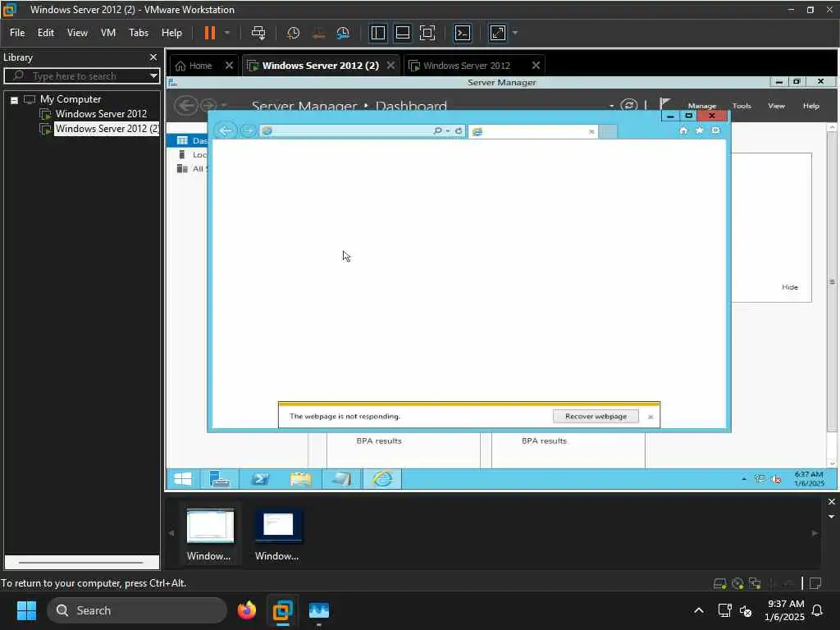The height and width of the screenshot is (630, 840).
Task: Open Internet Explorer tools gear
Action: click(x=715, y=130)
